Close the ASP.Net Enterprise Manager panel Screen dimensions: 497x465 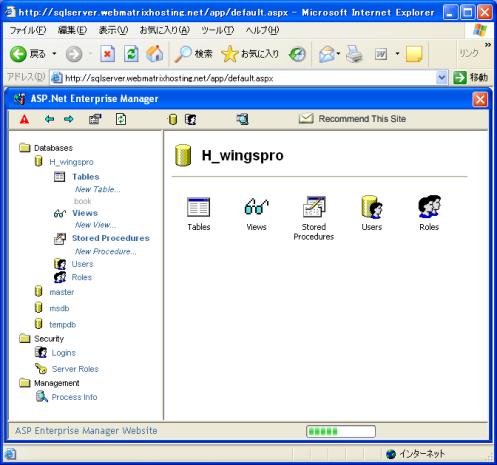pos(480,99)
